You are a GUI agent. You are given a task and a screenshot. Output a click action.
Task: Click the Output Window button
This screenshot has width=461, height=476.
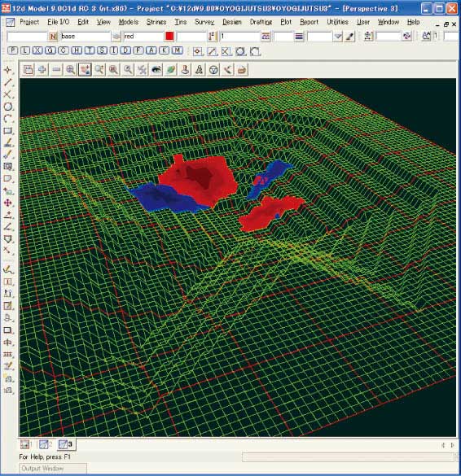coord(53,468)
